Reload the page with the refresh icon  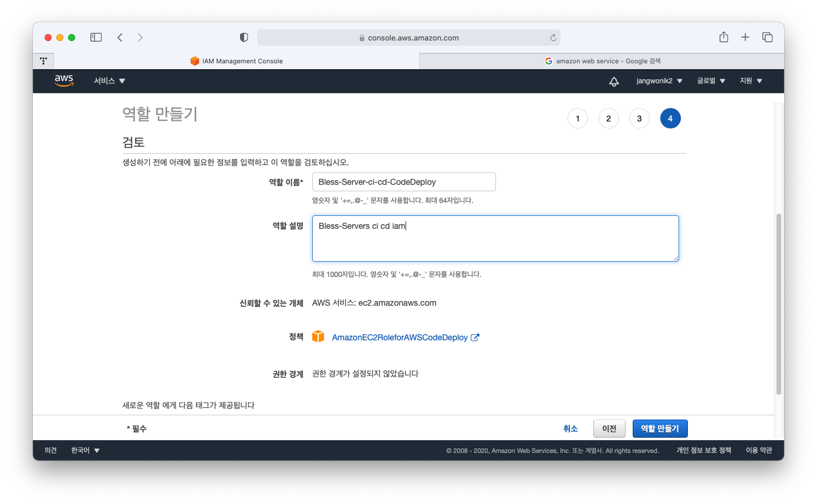pyautogui.click(x=553, y=38)
